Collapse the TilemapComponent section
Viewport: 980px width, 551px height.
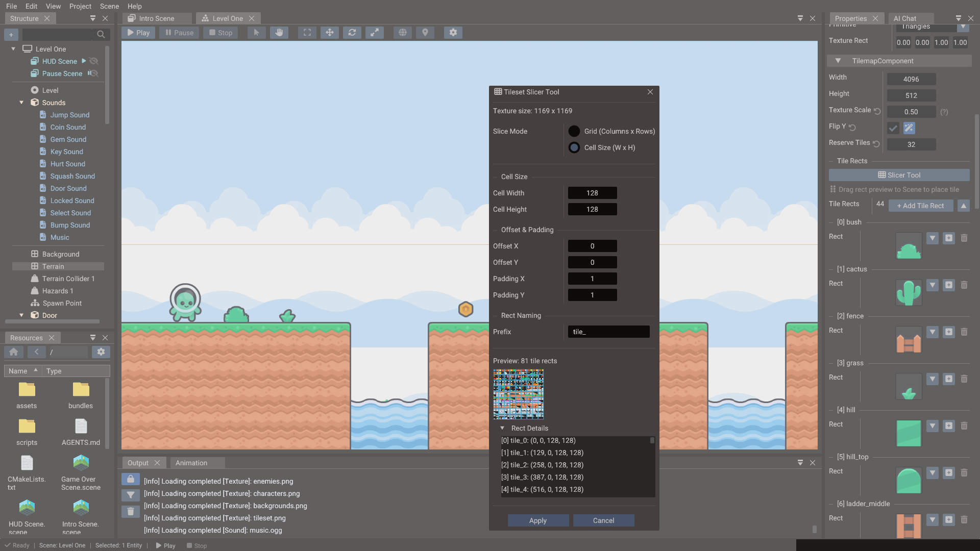tap(838, 61)
